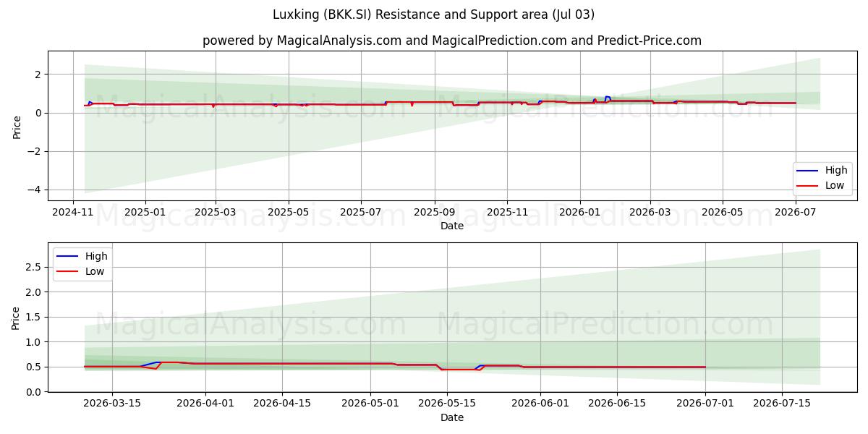Click the '−2' price tick on upper chart

pyautogui.click(x=35, y=152)
